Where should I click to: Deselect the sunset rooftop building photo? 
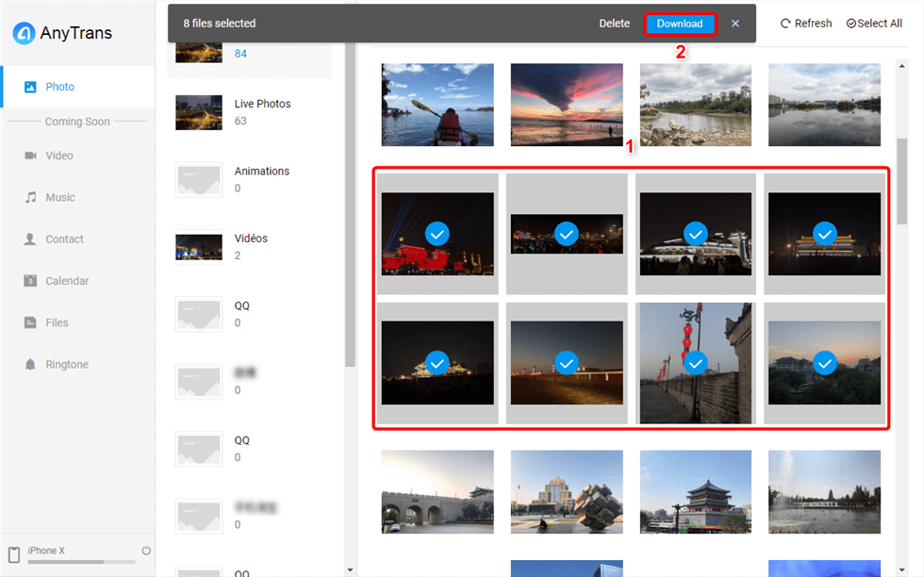pyautogui.click(x=824, y=363)
